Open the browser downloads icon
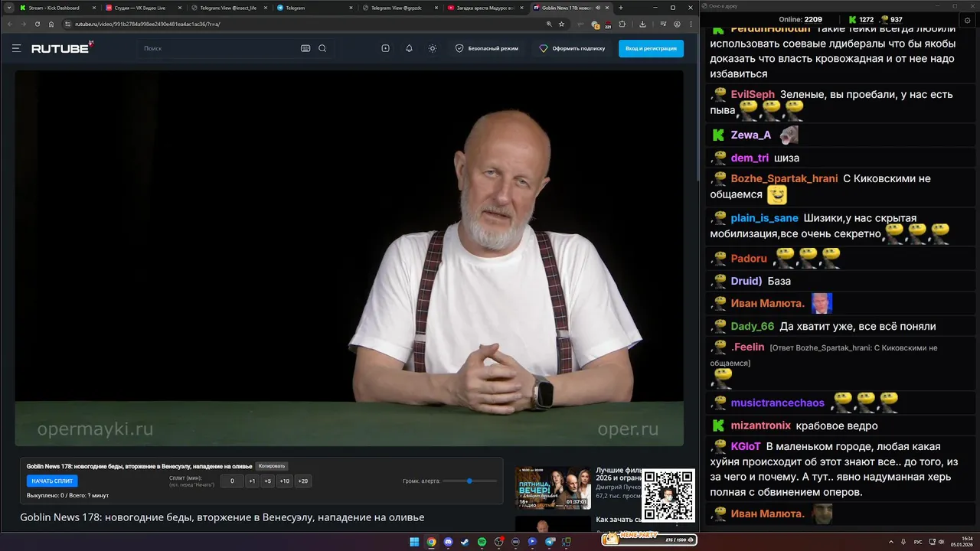 point(642,24)
